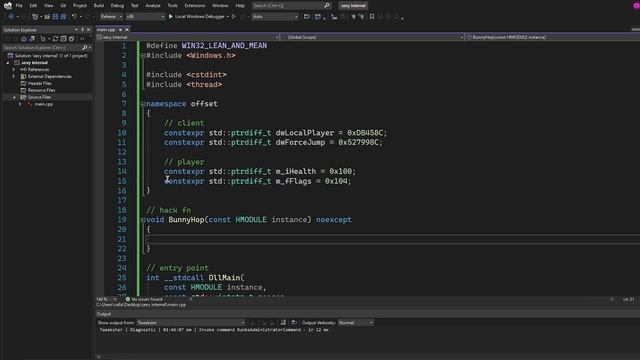Expand the main.cpp tree node
This screenshot has height=360, width=640.
[20, 104]
